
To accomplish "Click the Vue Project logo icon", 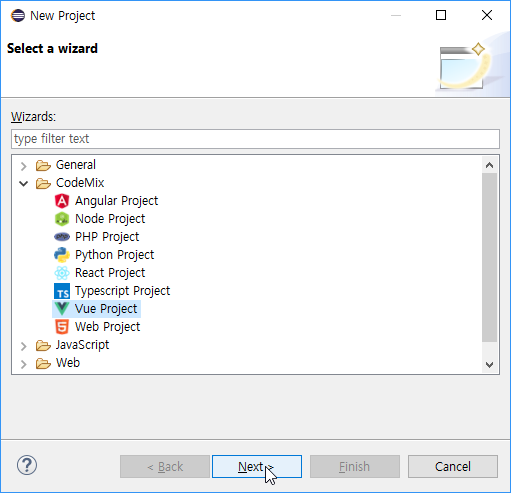I will pos(62,309).
